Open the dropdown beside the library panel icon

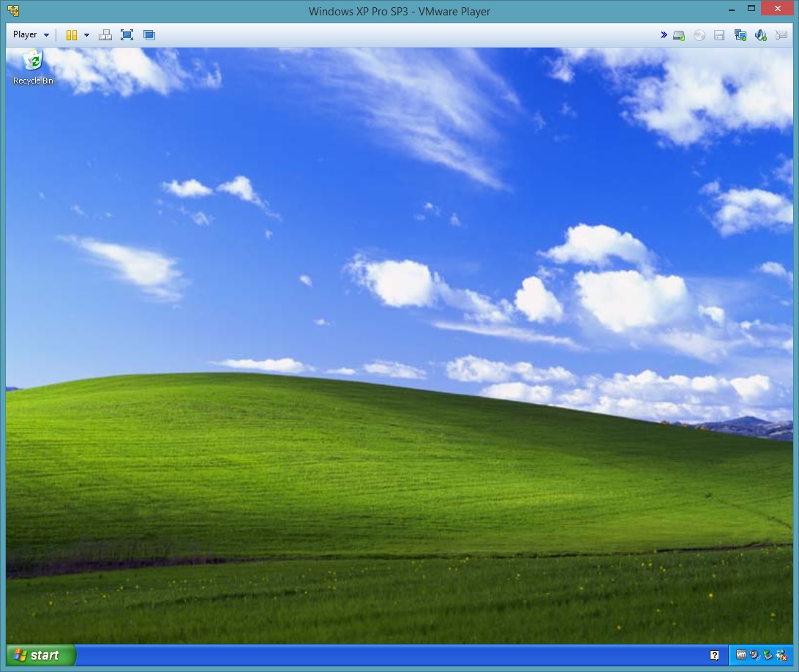point(86,34)
